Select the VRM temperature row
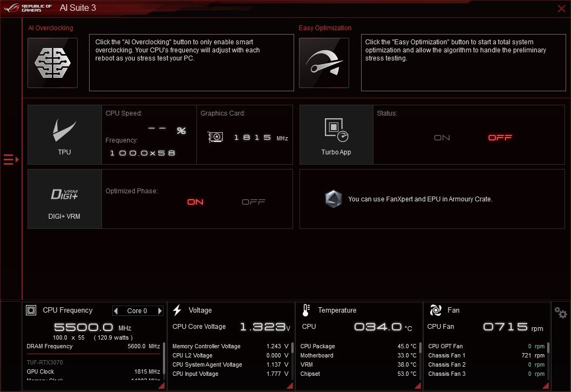The image size is (571, 392). 358,364
